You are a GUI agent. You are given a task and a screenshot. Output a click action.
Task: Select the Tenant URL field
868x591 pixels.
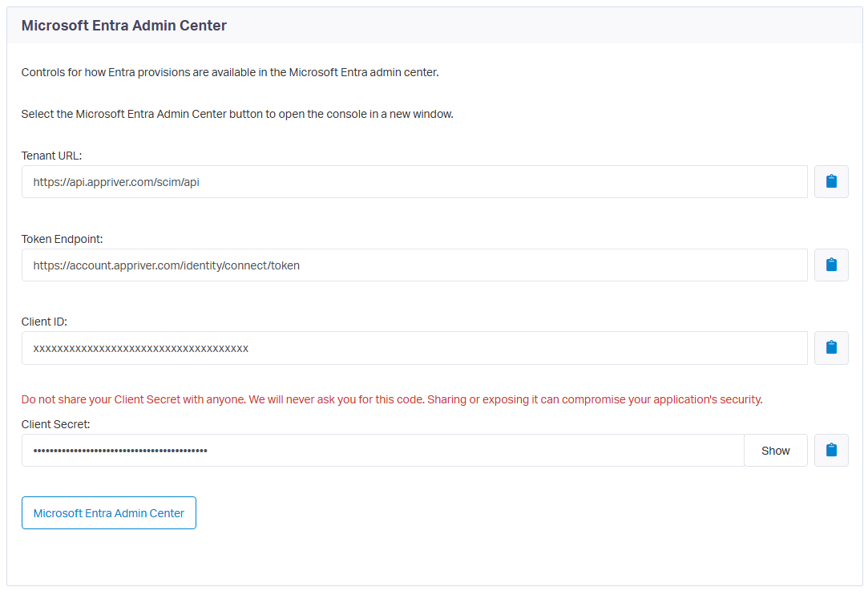click(414, 182)
